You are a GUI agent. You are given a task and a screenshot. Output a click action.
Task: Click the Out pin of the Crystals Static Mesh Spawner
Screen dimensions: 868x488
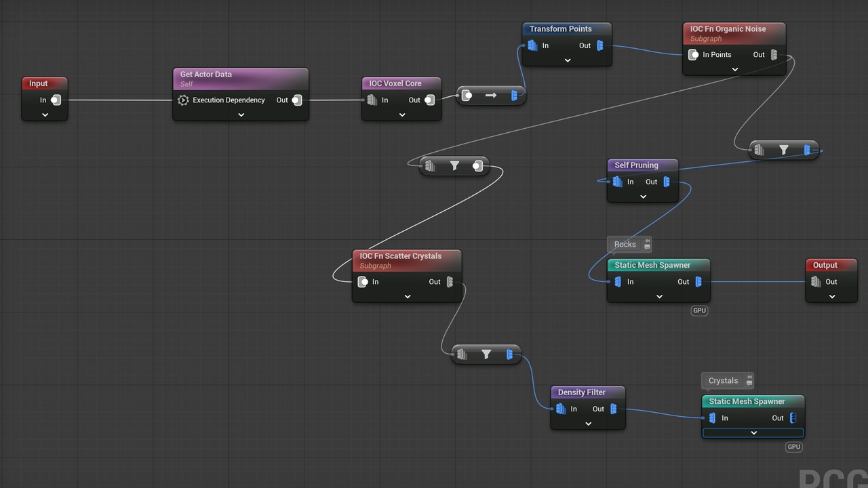point(793,418)
